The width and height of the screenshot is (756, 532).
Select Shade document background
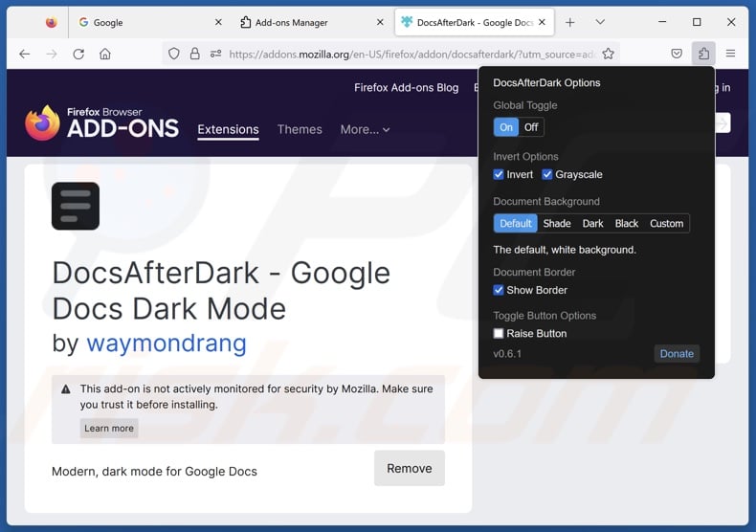(x=557, y=224)
